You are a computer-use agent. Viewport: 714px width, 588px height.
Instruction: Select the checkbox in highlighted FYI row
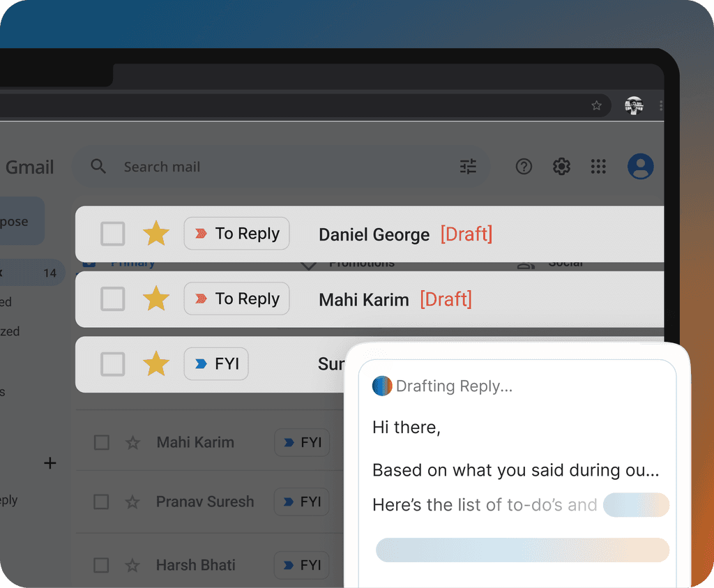(x=112, y=364)
